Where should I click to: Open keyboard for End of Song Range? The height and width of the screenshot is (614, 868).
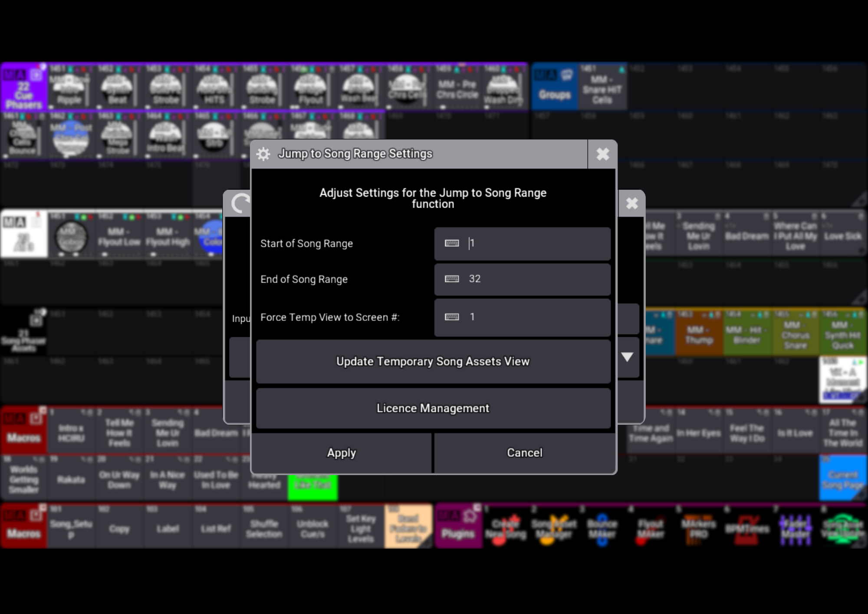coord(452,279)
